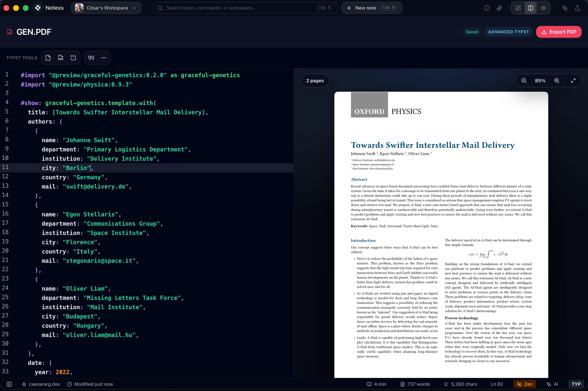Click the "Johanna Swift" name string

click(x=89, y=140)
